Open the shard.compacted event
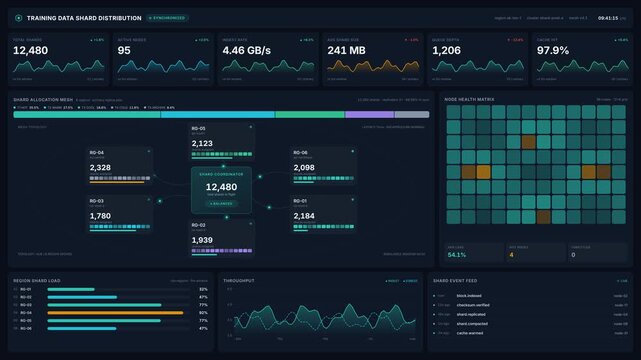This screenshot has width=641, height=360. click(x=531, y=324)
